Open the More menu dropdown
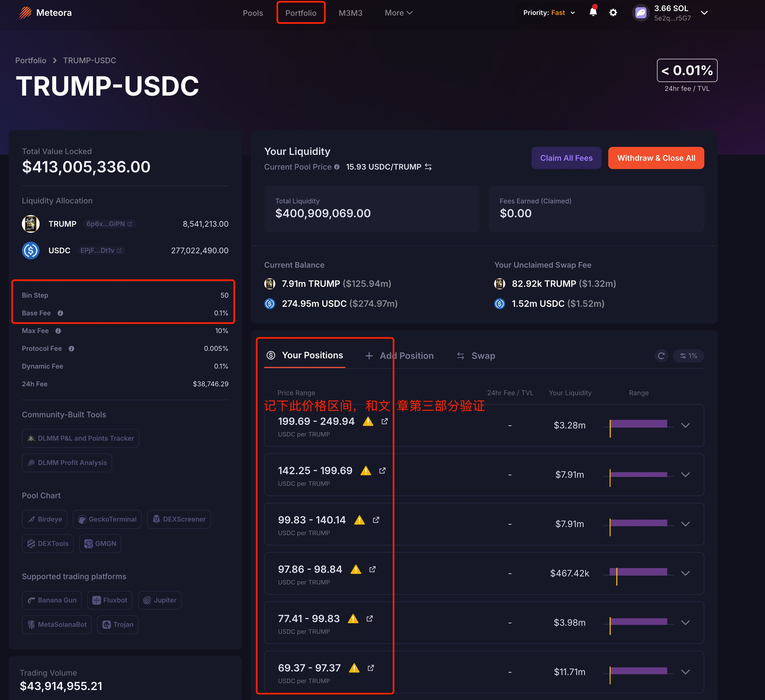 [x=398, y=13]
